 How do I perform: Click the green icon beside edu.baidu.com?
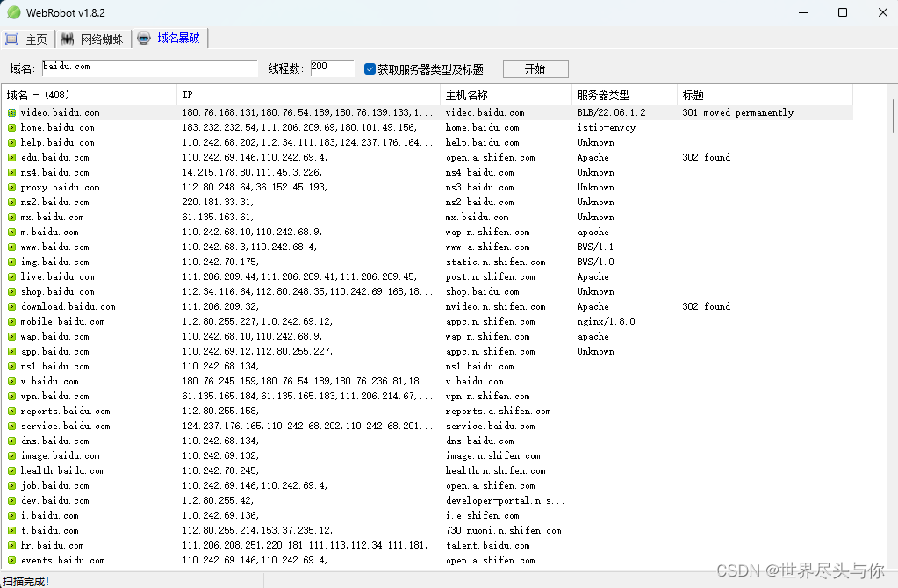tap(11, 157)
